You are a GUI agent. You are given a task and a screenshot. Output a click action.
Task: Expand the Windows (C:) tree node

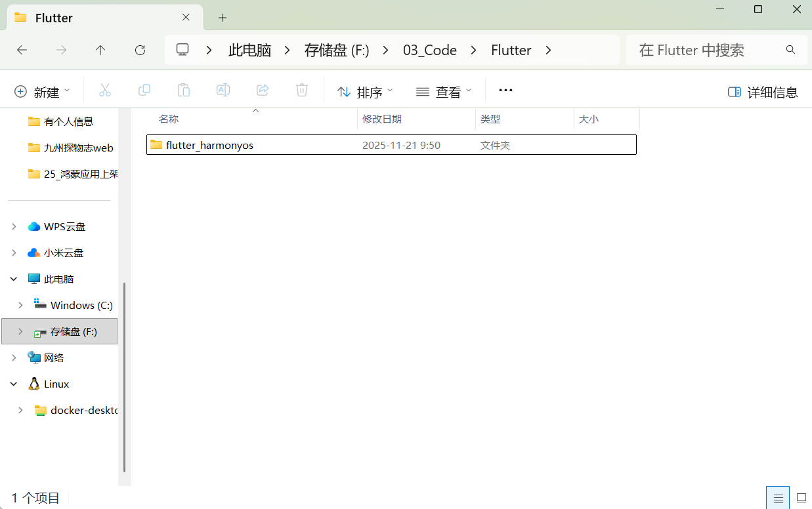[x=21, y=305]
